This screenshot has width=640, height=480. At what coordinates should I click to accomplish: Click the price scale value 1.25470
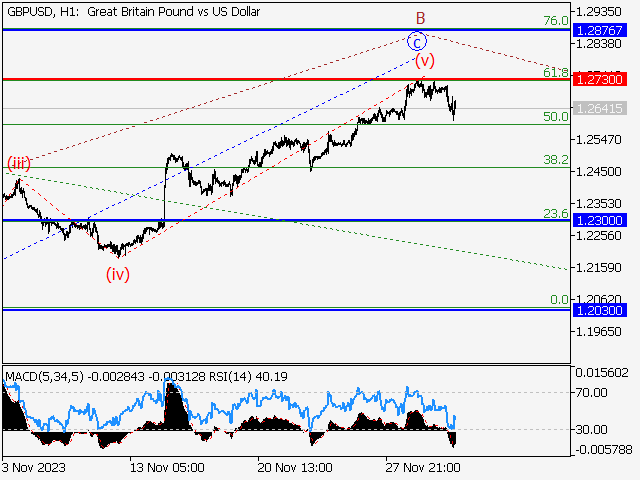(598, 140)
